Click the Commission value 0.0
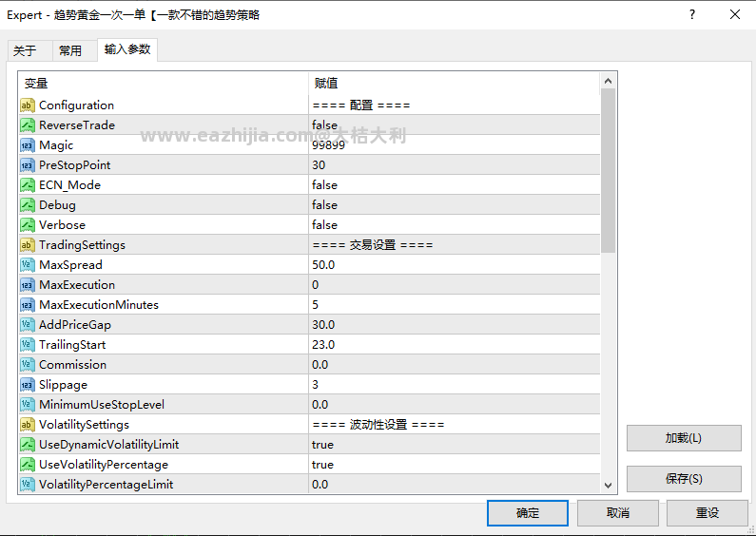Image resolution: width=756 pixels, height=536 pixels. click(x=320, y=365)
